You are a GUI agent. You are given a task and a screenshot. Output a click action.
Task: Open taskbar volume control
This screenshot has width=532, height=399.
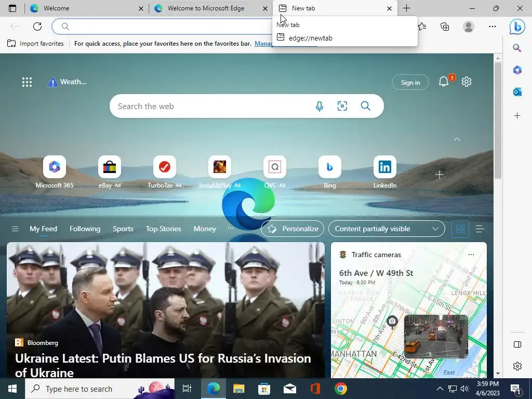click(464, 389)
